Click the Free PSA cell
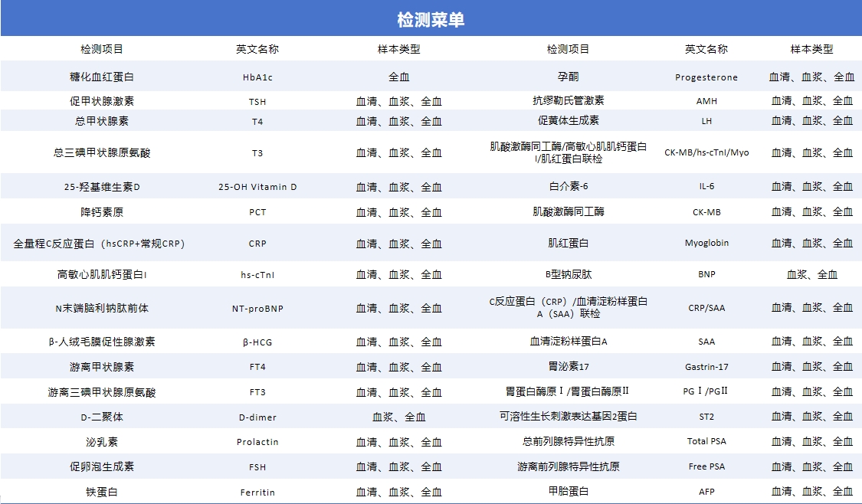This screenshot has height=504, width=862. point(706,466)
